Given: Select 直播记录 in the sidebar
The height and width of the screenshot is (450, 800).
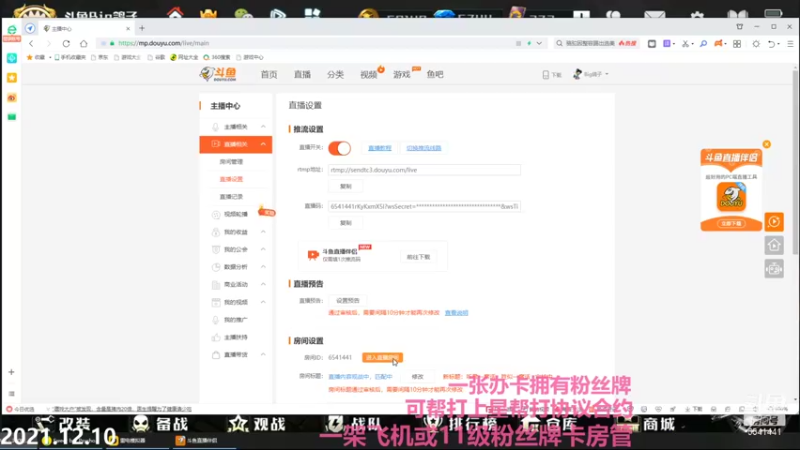Looking at the screenshot, I should [231, 197].
